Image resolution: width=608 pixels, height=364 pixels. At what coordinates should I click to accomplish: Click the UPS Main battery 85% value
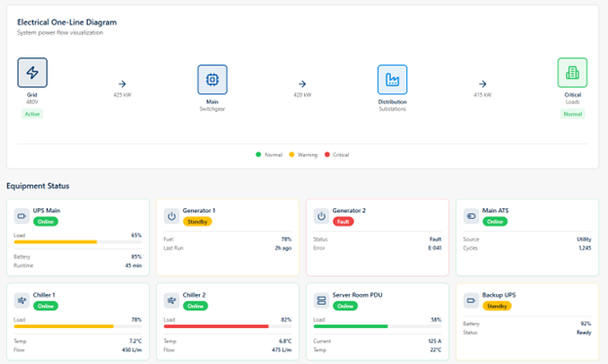(x=136, y=257)
